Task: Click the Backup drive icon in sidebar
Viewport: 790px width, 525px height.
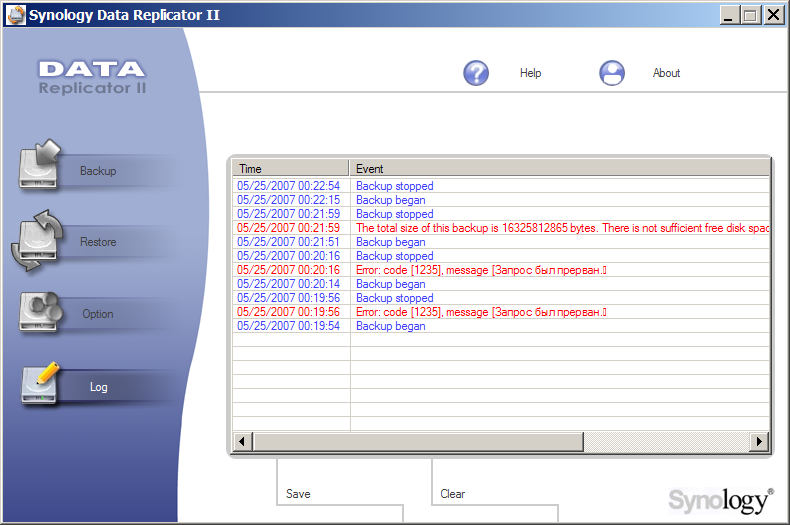Action: point(39,165)
